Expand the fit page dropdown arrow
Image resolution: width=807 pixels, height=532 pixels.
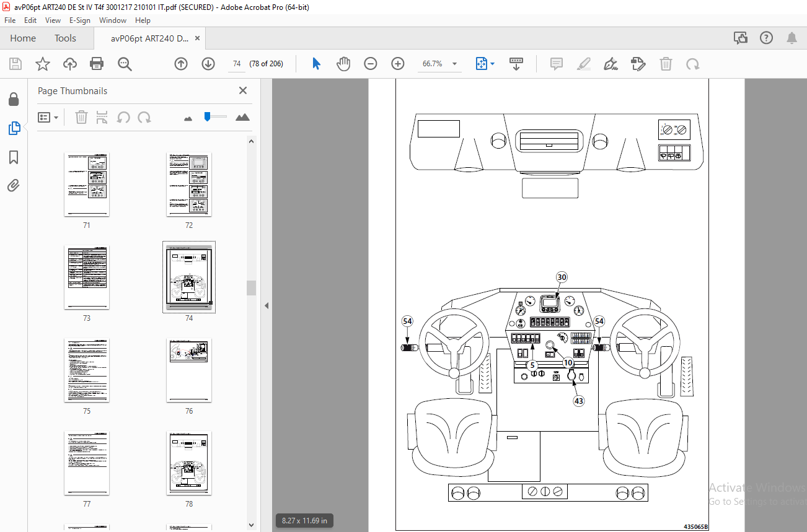point(493,64)
